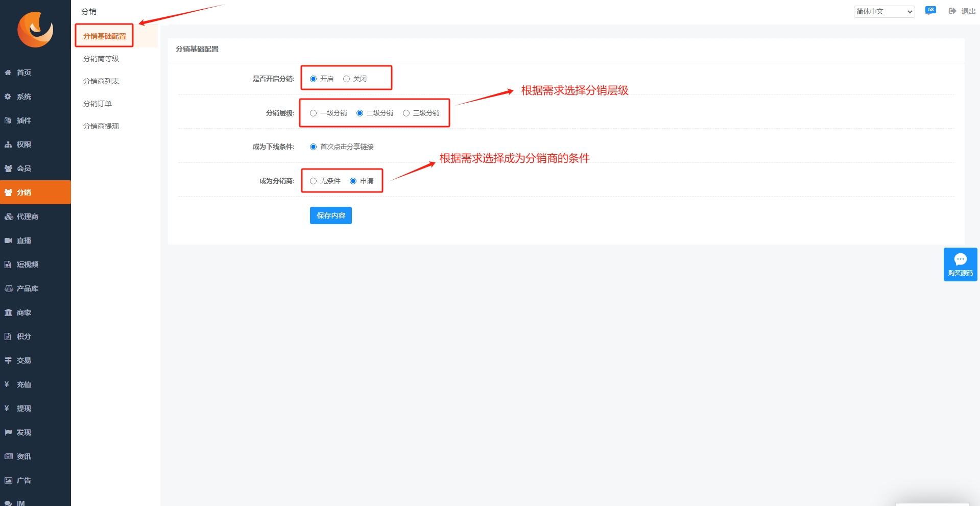Choose 一级分销 distribution level
This screenshot has width=980, height=506.
point(313,113)
